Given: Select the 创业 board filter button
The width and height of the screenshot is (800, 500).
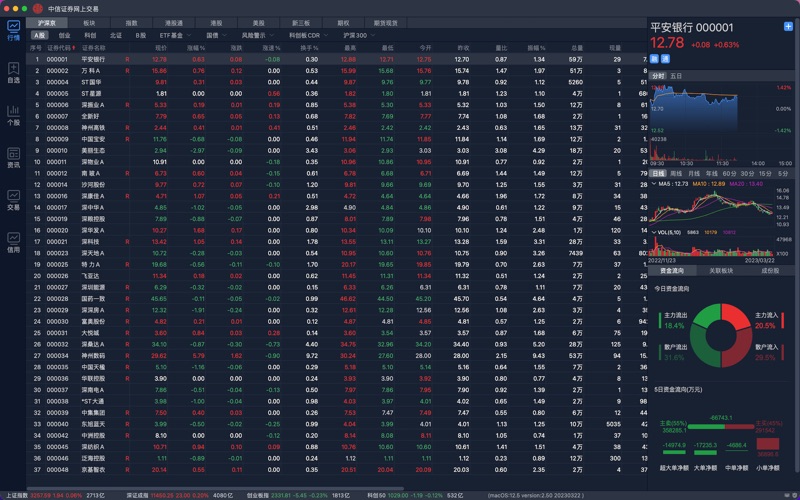Looking at the screenshot, I should pyautogui.click(x=64, y=35).
